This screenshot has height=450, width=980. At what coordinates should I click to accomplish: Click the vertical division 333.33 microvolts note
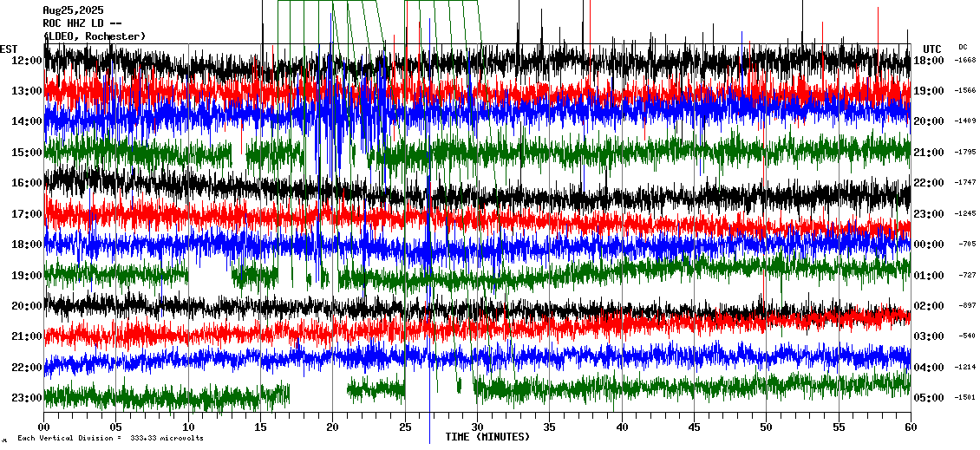(110, 439)
